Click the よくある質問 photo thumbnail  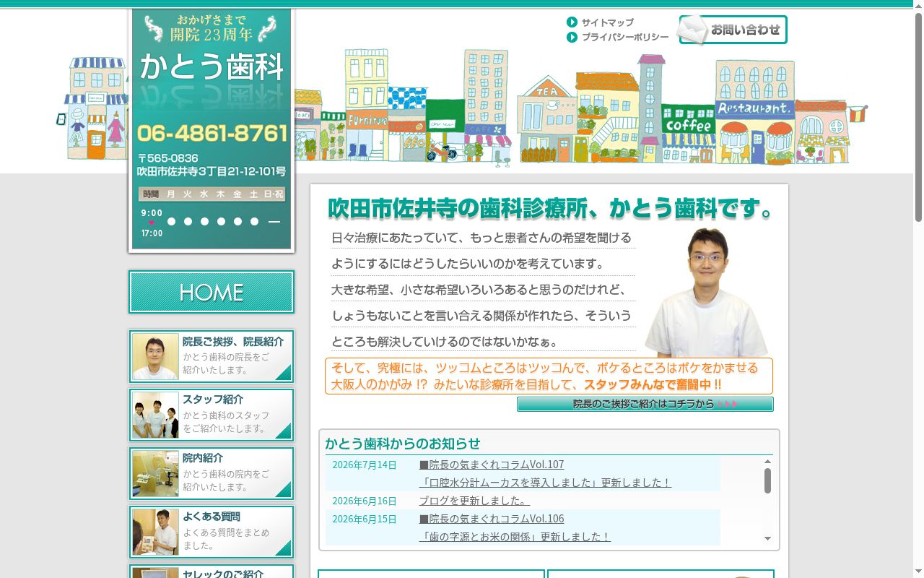click(x=155, y=532)
